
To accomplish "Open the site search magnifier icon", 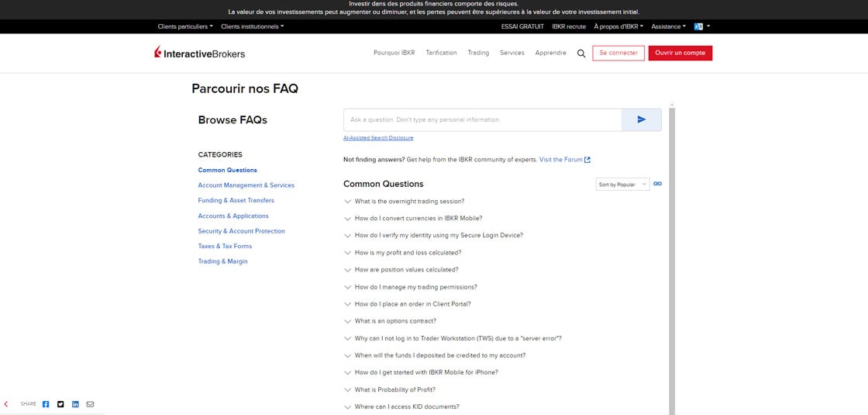I will coord(581,54).
